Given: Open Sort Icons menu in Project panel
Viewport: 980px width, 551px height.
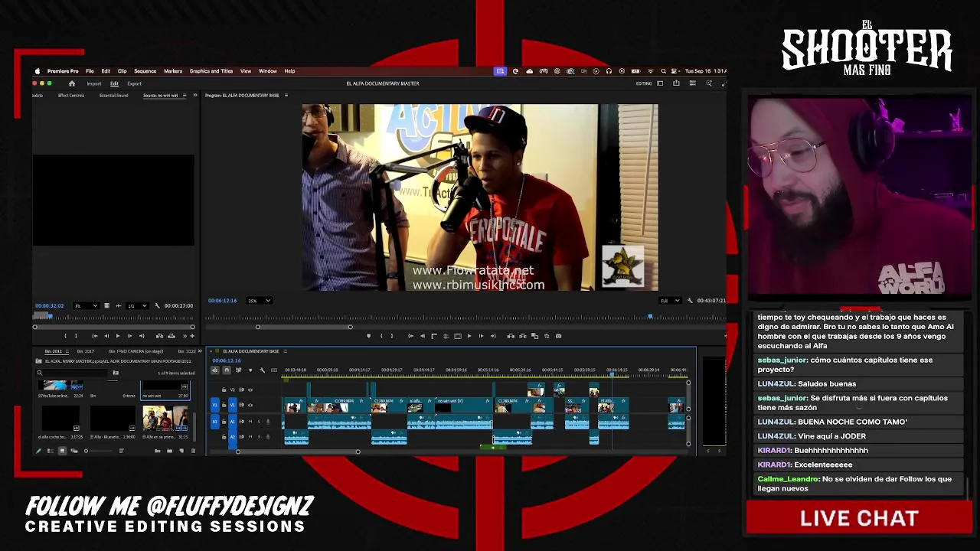Looking at the screenshot, I should pyautogui.click(x=122, y=451).
